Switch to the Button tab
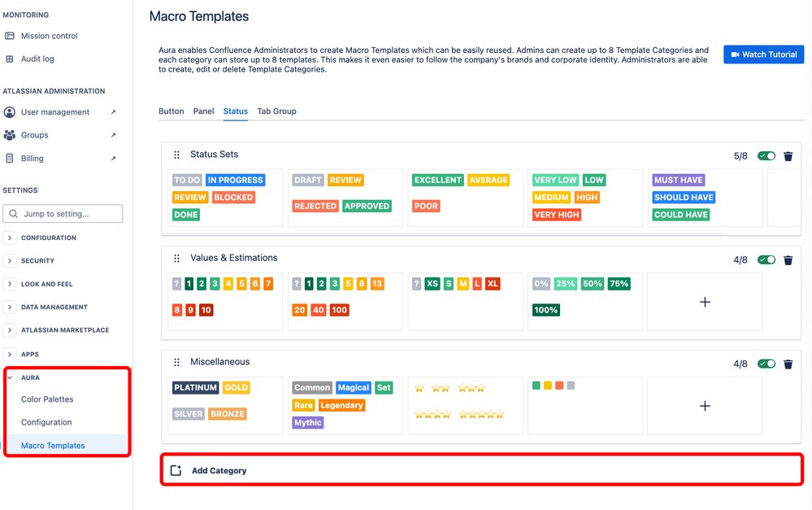Screen dimensions: 812x510 point(171,111)
